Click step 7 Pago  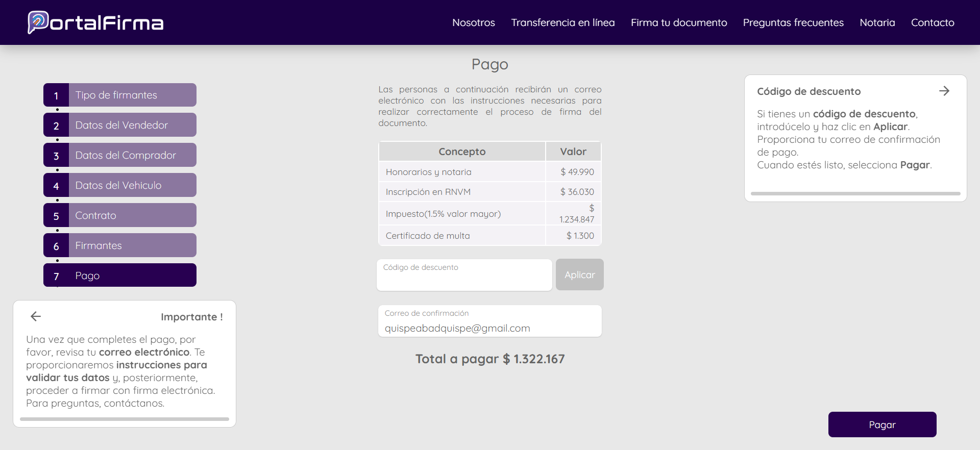pos(120,276)
